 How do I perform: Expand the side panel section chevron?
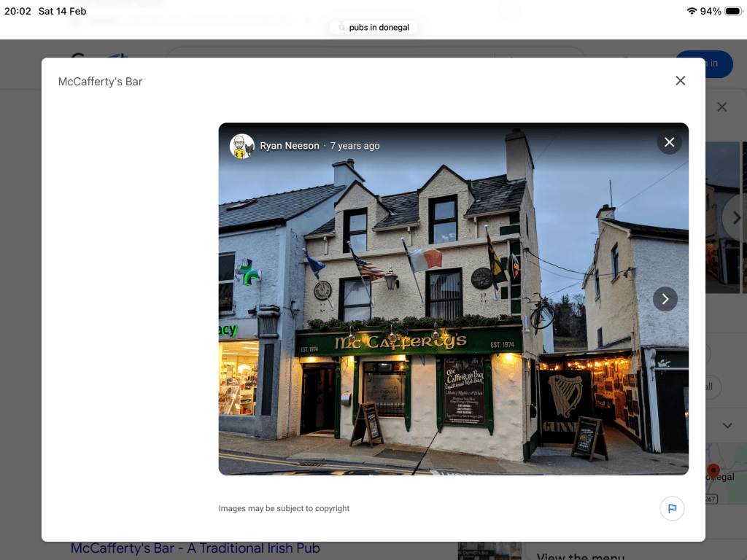point(727,425)
